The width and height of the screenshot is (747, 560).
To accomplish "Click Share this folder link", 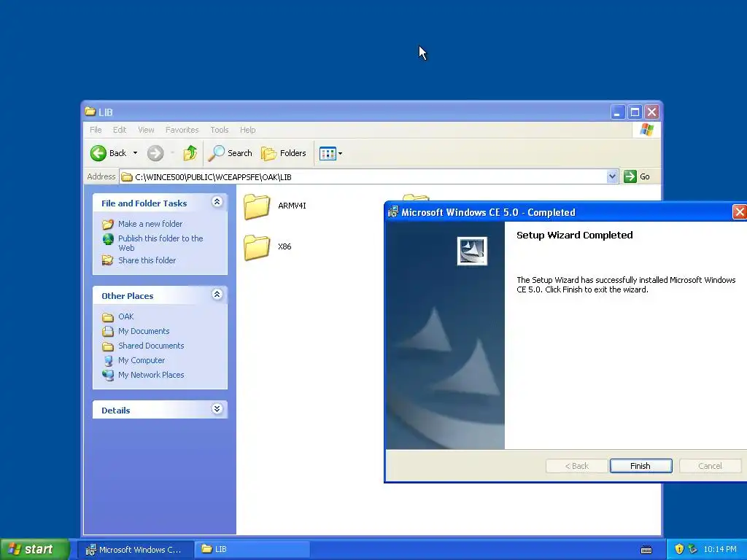I will (x=147, y=260).
